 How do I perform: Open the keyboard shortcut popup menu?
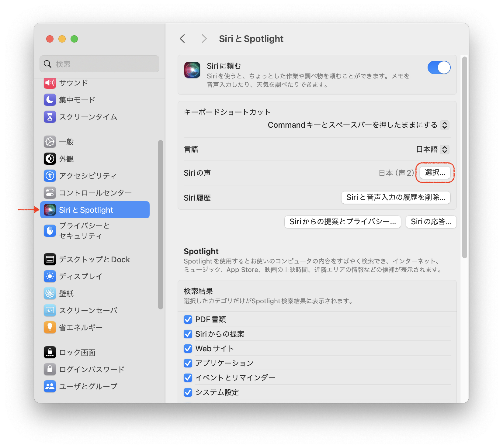pyautogui.click(x=358, y=125)
